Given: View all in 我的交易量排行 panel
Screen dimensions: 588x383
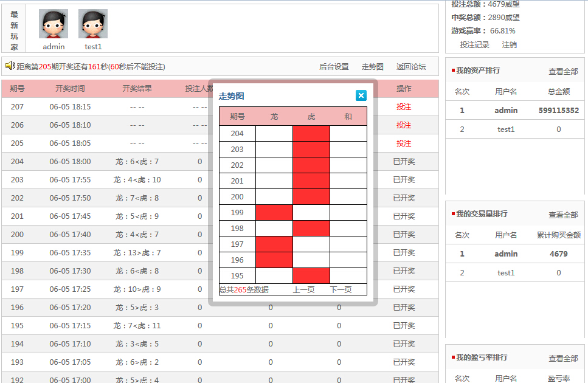Looking at the screenshot, I should [x=563, y=215].
